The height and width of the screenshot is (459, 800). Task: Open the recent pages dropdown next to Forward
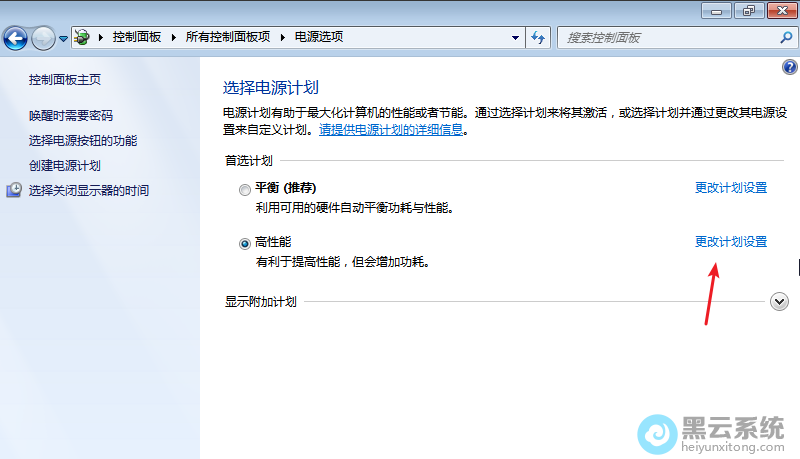64,38
